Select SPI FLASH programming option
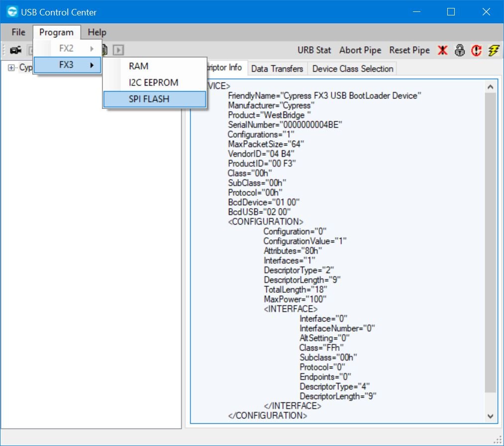This screenshot has width=504, height=446. coord(155,99)
